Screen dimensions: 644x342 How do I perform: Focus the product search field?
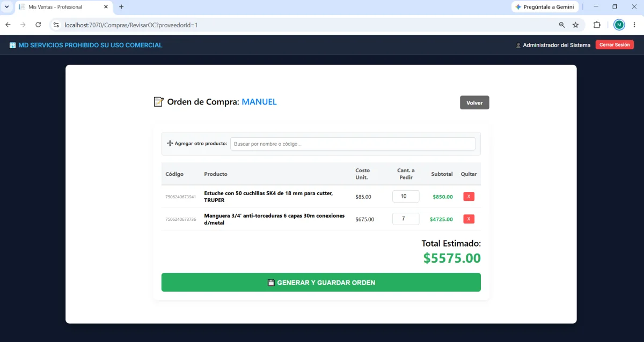[x=353, y=144]
